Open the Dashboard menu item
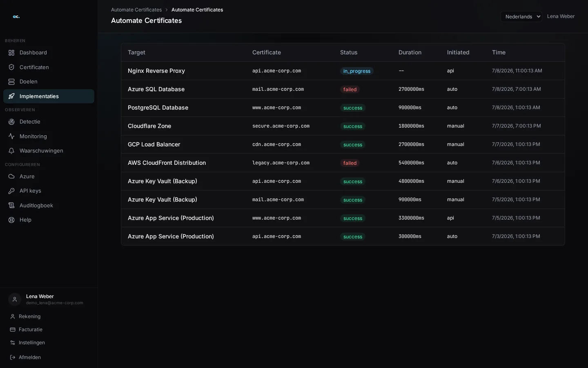The image size is (588, 368). [49, 53]
